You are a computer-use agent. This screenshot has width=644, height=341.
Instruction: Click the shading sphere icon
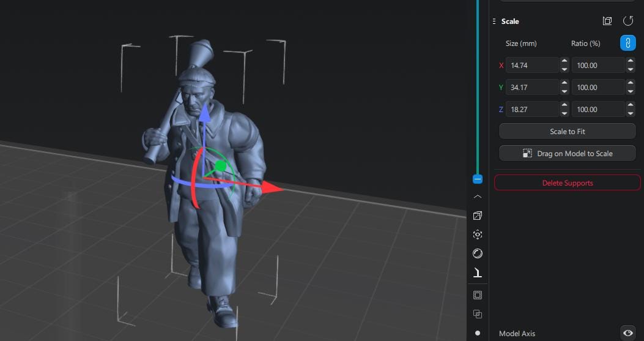tap(477, 253)
